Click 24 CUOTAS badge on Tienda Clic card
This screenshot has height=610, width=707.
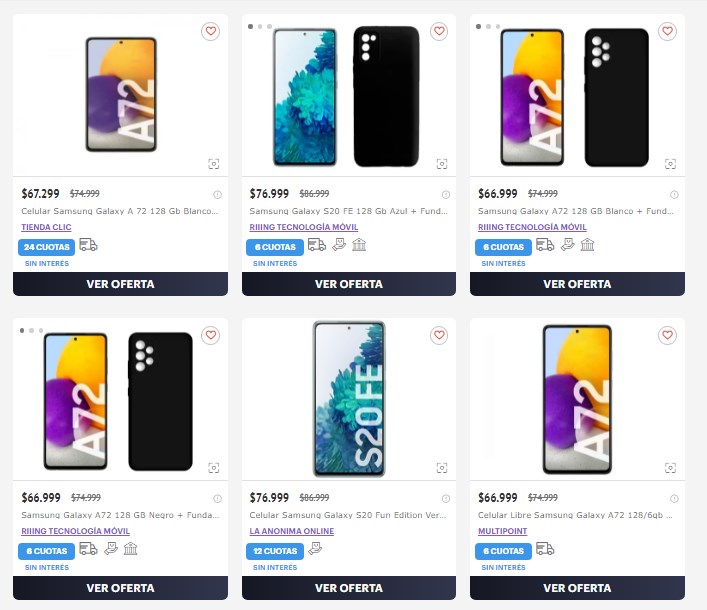pyautogui.click(x=46, y=246)
